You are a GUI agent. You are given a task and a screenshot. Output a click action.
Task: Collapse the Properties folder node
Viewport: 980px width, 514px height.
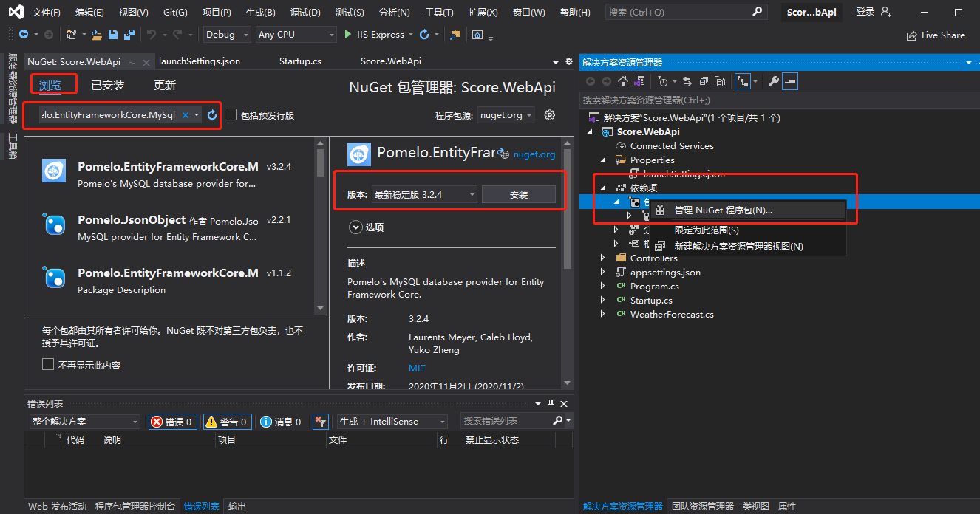click(603, 160)
